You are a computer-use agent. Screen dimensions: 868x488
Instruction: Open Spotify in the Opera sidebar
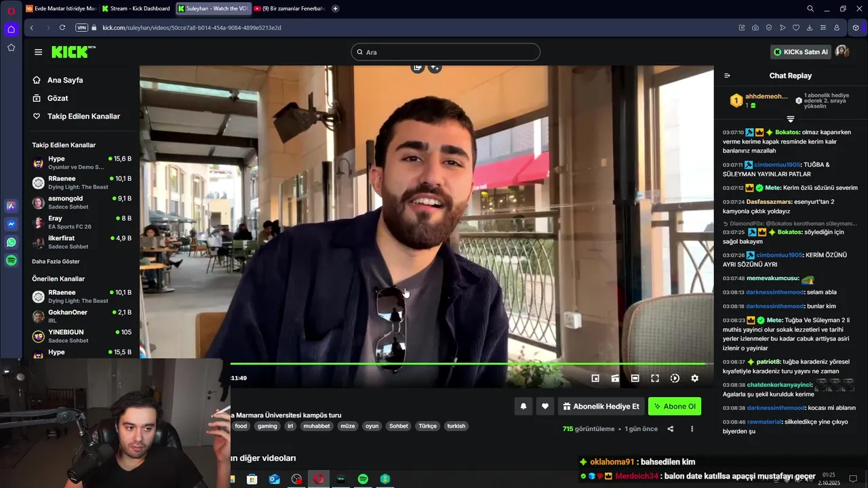12,260
